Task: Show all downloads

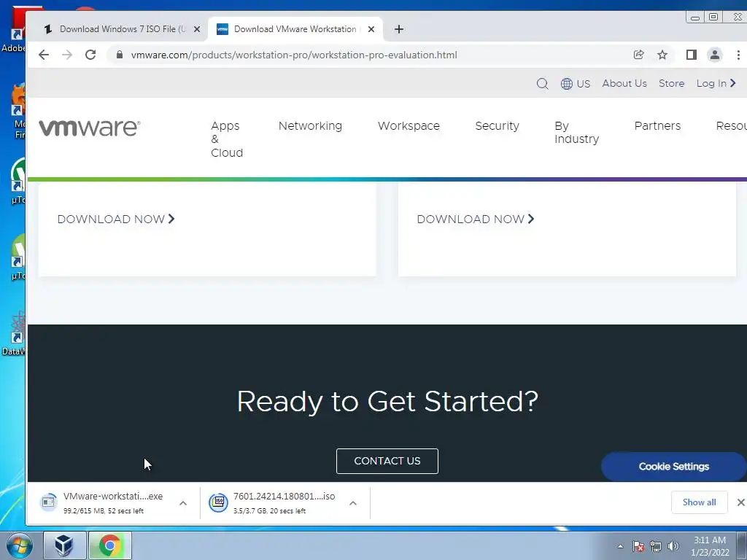Action: coord(700,502)
